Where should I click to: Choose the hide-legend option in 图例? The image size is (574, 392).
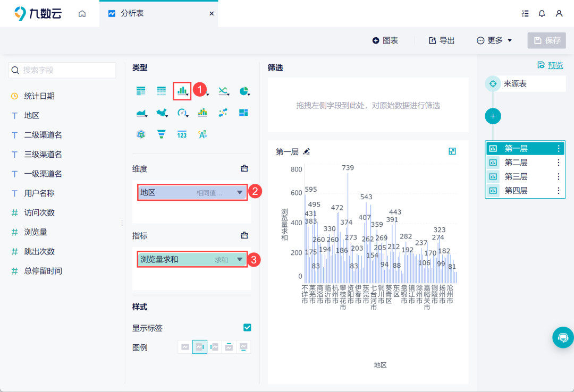(185, 346)
